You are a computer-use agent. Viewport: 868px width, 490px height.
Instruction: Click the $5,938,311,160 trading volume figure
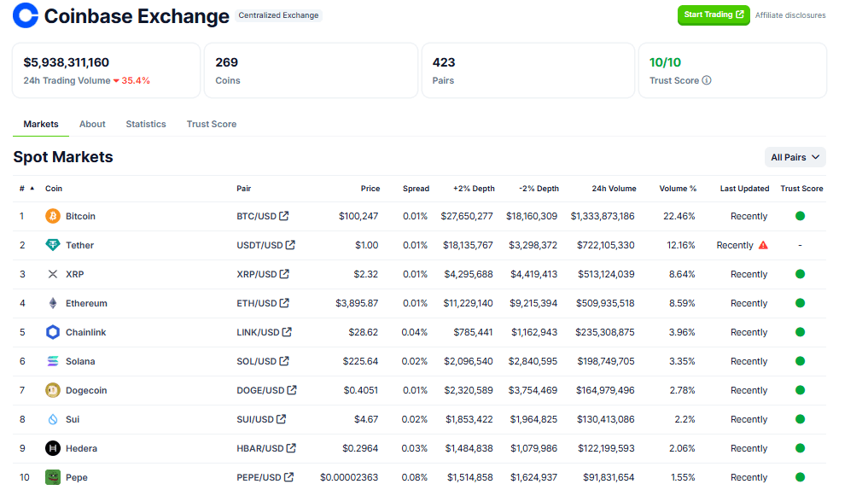pos(67,62)
